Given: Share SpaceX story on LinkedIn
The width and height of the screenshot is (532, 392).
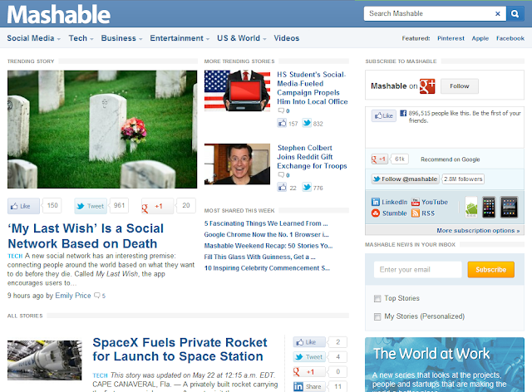Looking at the screenshot, I should coord(309,386).
